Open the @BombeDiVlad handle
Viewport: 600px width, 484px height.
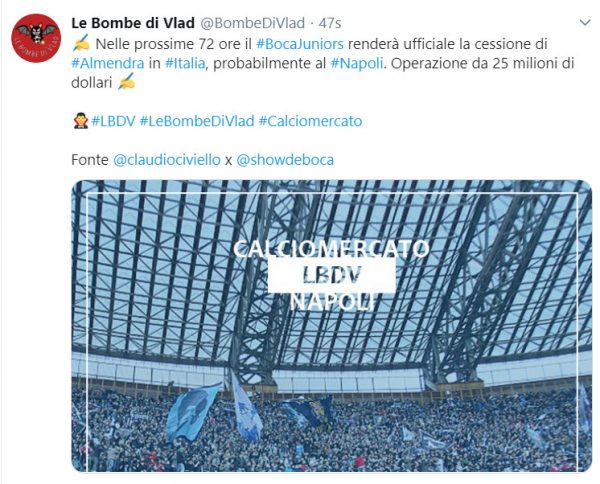click(x=253, y=23)
